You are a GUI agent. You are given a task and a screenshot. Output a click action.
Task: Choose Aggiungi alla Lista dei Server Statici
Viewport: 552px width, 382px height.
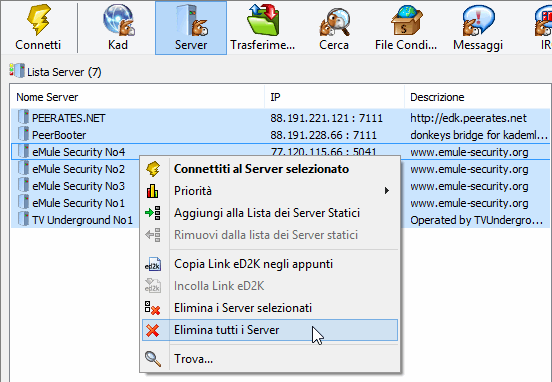(270, 213)
